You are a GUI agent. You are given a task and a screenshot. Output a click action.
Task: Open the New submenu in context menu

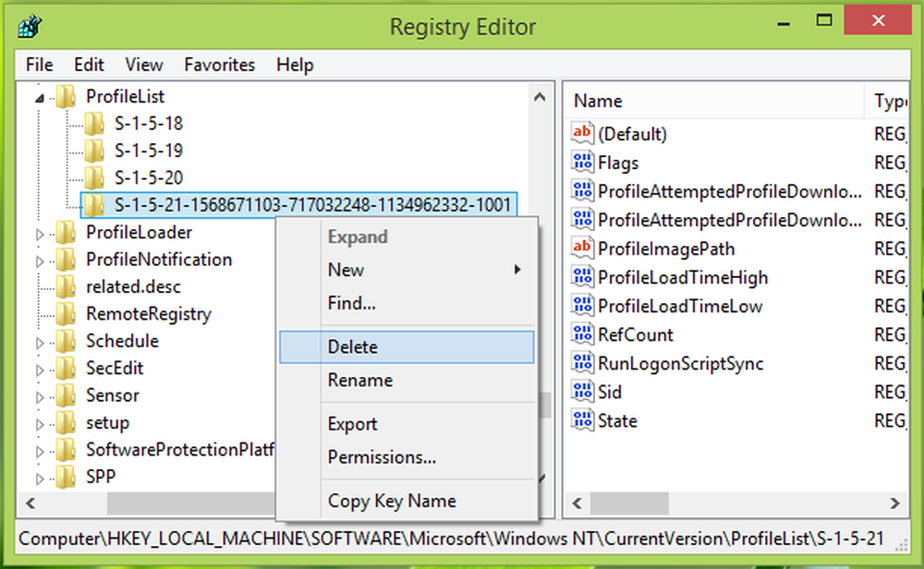[407, 270]
